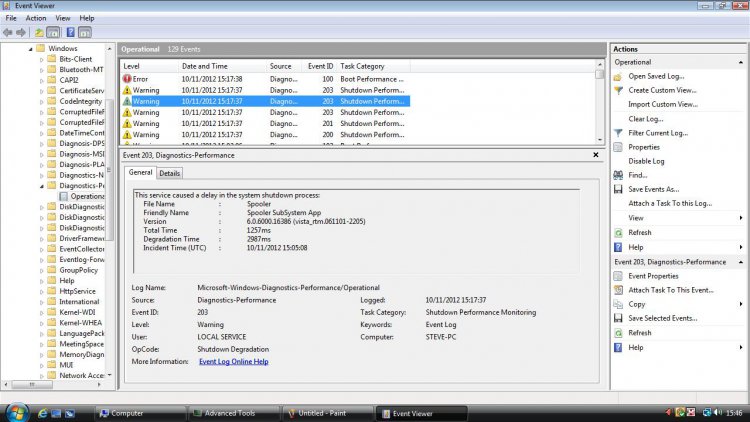Screen dimensions: 750x422
Task: Click the Open Saved Log folder icon
Action: (x=618, y=77)
